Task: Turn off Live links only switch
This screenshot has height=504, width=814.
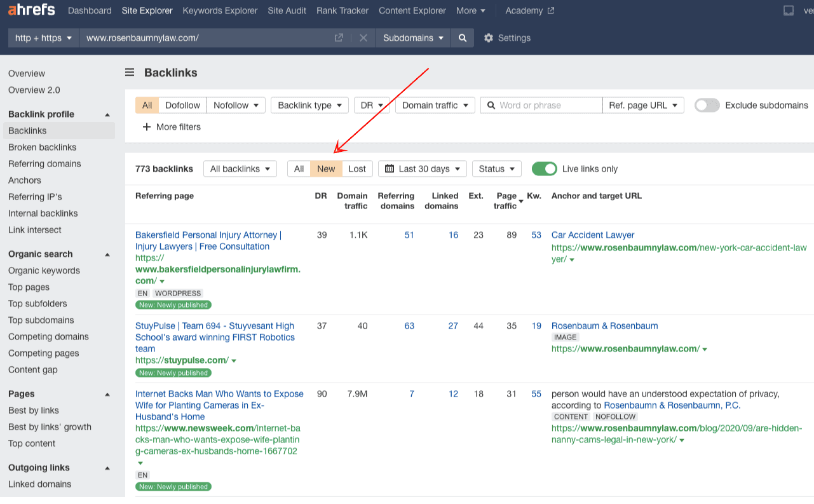Action: 545,169
